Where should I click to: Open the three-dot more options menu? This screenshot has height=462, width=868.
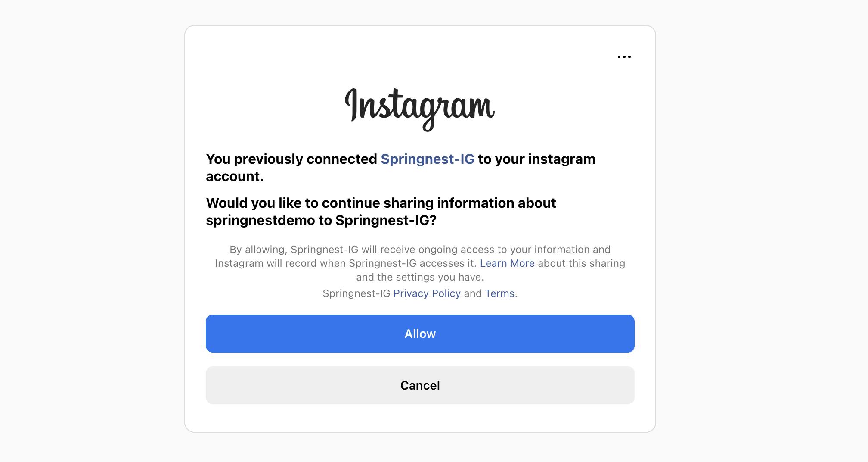(x=624, y=57)
